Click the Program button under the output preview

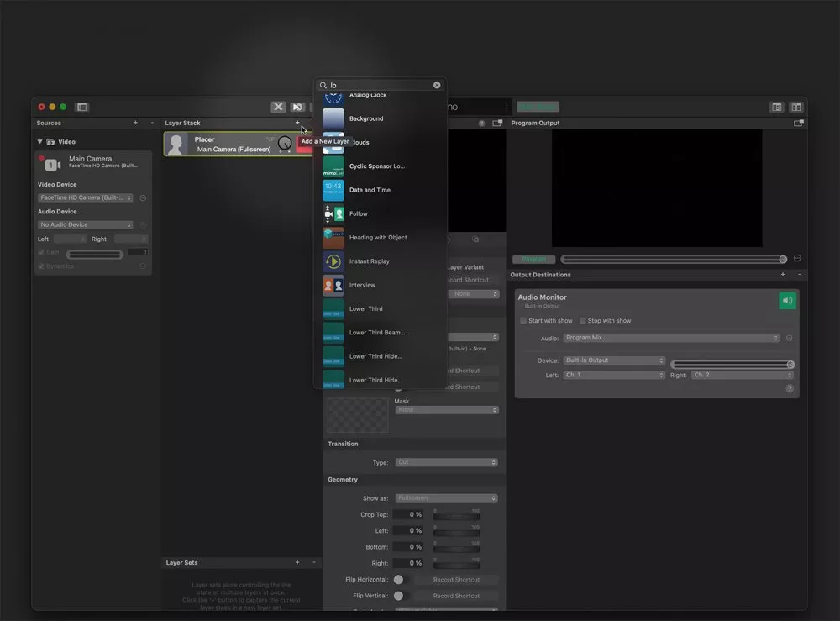coord(533,260)
